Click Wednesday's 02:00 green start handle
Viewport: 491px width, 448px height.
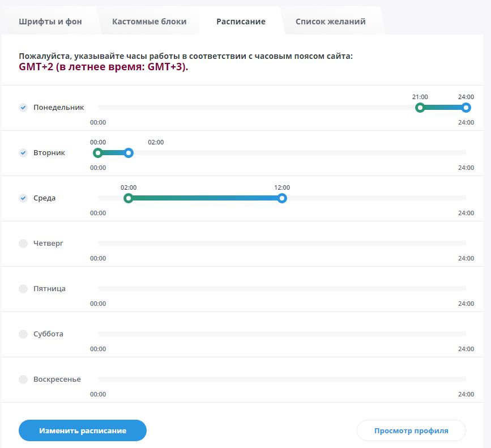click(129, 198)
